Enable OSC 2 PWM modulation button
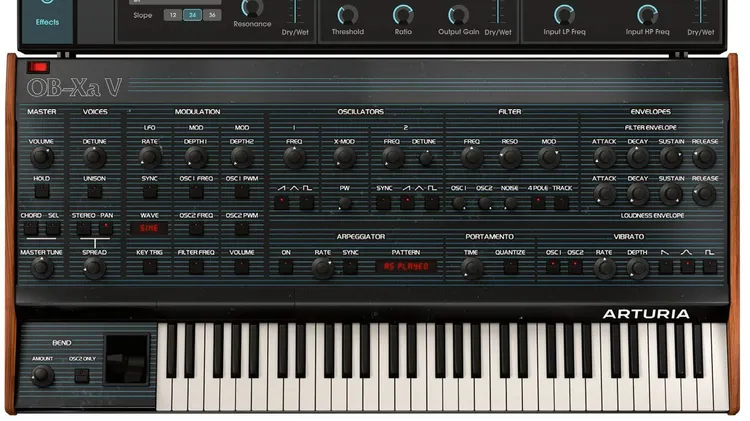The height and width of the screenshot is (421, 750). coord(242,229)
